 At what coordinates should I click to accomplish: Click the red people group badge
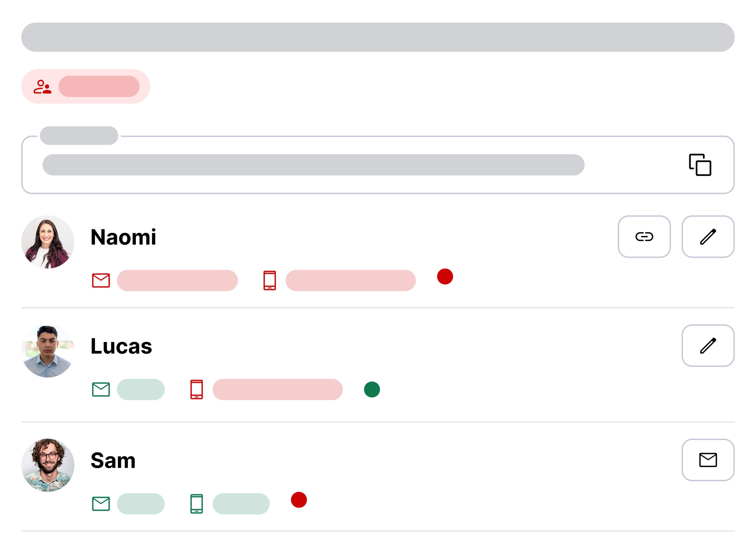pyautogui.click(x=86, y=86)
